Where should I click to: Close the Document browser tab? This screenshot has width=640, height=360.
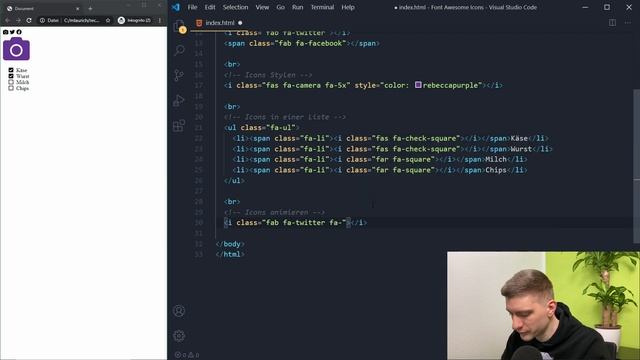click(x=78, y=8)
